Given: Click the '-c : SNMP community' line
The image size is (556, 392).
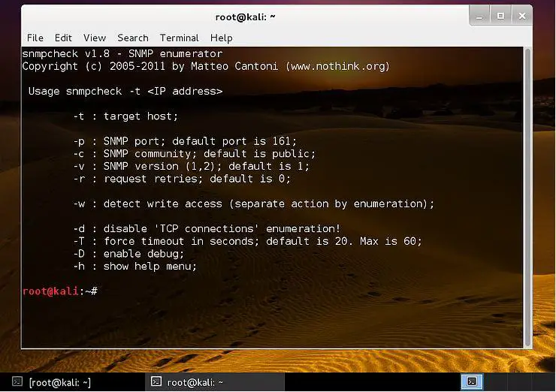Looking at the screenshot, I should click(195, 154).
